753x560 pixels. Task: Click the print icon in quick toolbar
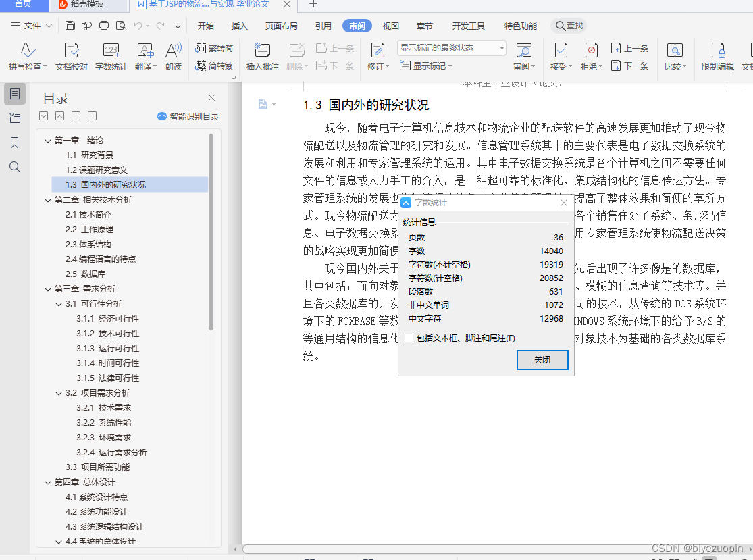click(104, 26)
